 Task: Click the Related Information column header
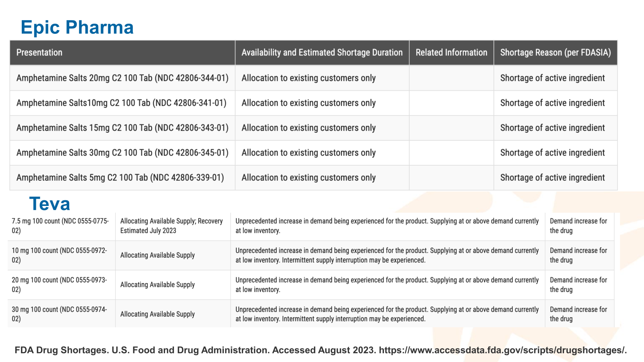coord(451,52)
